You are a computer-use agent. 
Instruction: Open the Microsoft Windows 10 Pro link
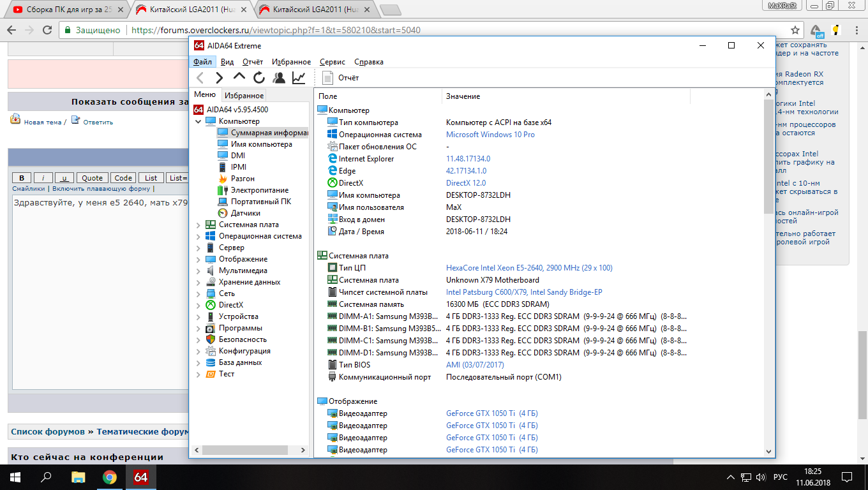pyautogui.click(x=490, y=135)
